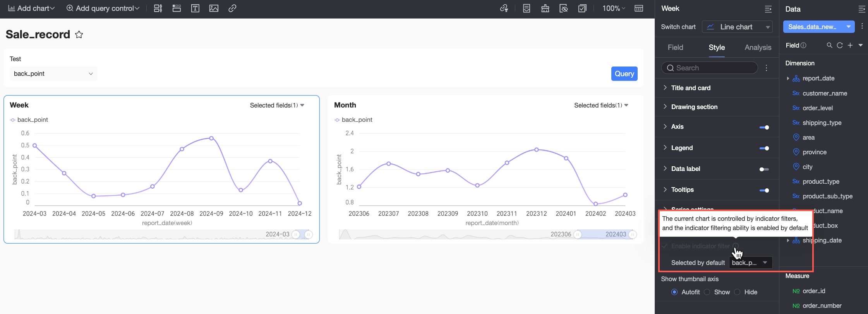The image size is (868, 314).
Task: Open the Add chart menu
Action: 31,9
